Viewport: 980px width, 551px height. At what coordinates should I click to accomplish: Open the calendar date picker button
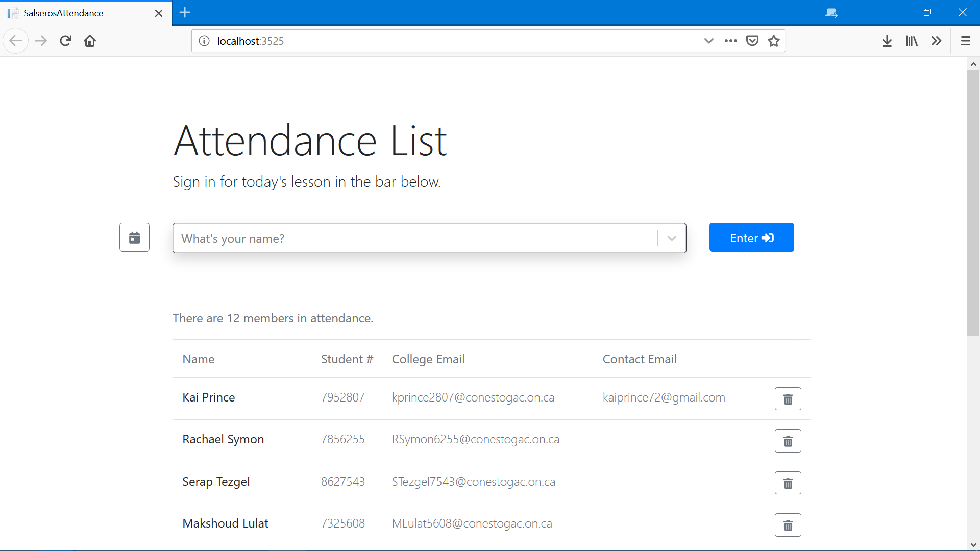tap(134, 237)
